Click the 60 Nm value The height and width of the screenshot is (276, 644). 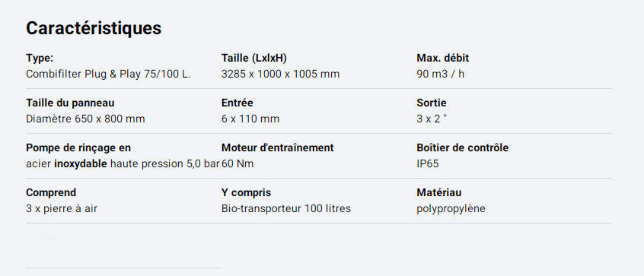(238, 164)
